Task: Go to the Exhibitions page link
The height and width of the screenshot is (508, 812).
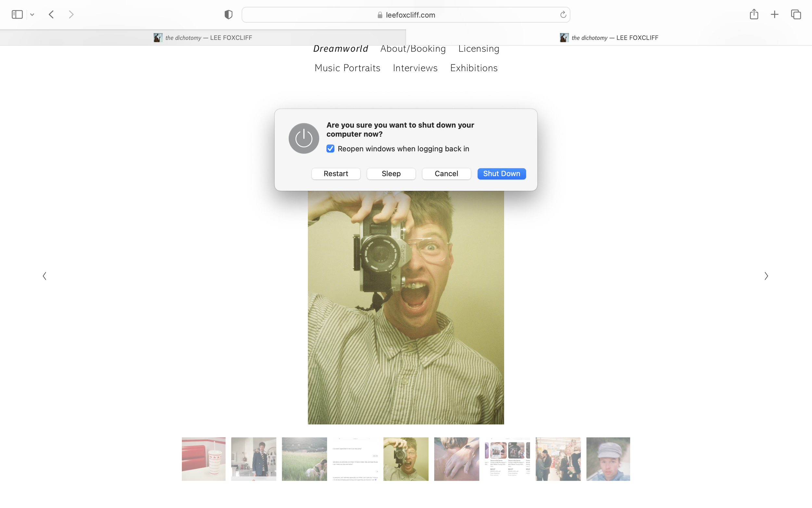Action: pyautogui.click(x=474, y=68)
